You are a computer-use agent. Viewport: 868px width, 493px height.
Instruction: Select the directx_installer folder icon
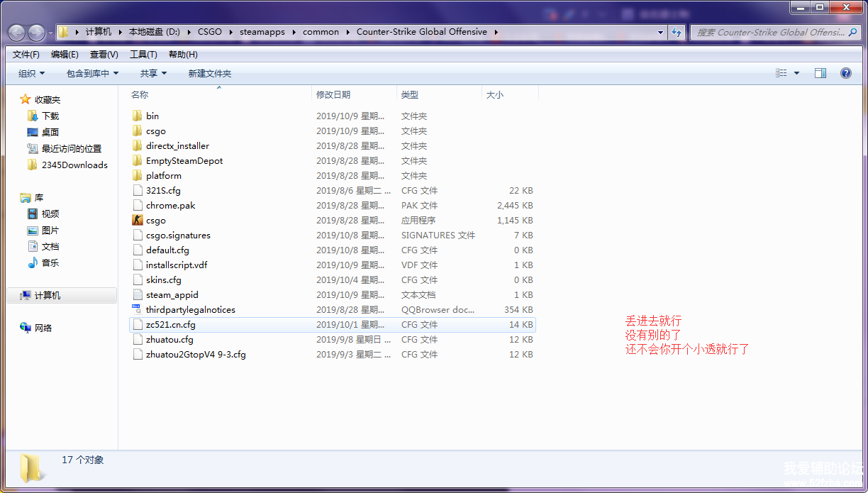coord(138,145)
